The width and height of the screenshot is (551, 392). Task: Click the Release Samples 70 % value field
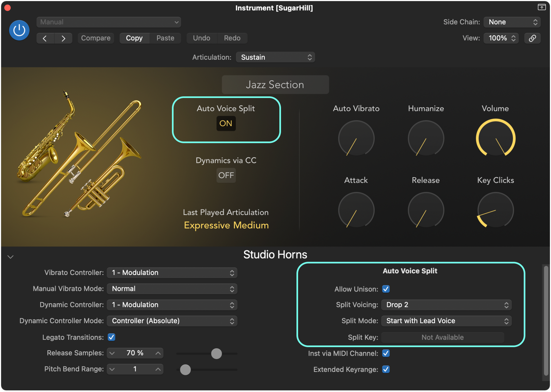135,353
